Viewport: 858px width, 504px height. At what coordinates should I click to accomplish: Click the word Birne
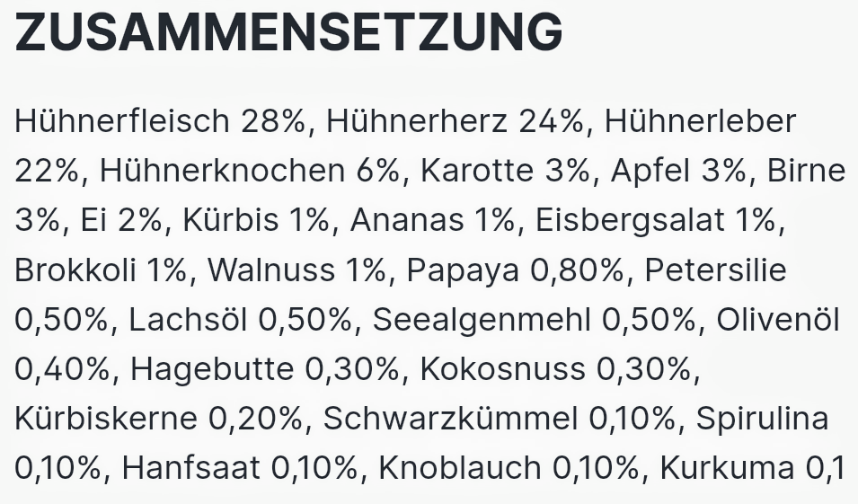pyautogui.click(x=806, y=171)
